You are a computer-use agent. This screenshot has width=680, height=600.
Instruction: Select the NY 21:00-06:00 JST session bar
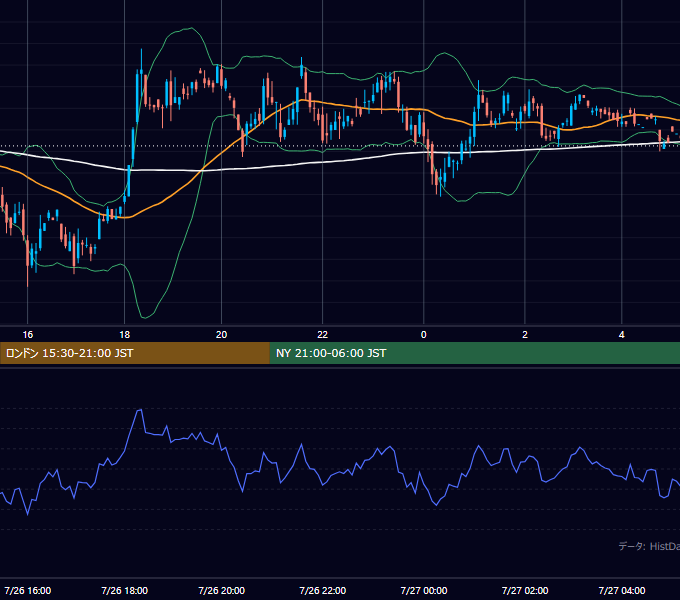(x=475, y=353)
